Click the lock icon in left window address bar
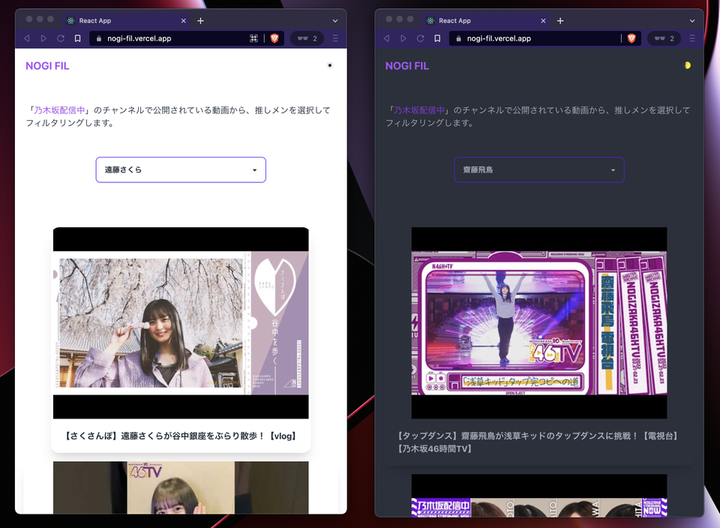The width and height of the screenshot is (720, 528). 99,39
